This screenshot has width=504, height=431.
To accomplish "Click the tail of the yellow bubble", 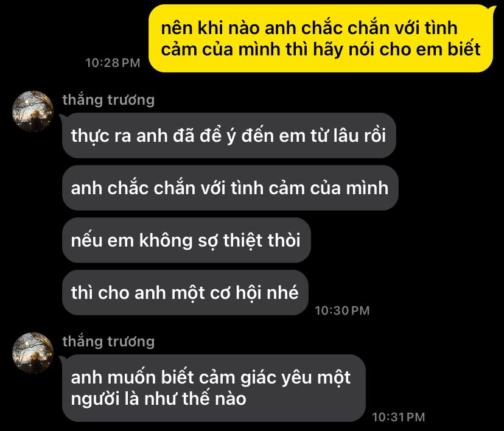I will tap(495, 9).
